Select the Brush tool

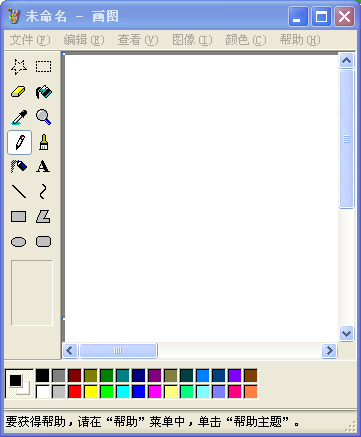point(44,142)
